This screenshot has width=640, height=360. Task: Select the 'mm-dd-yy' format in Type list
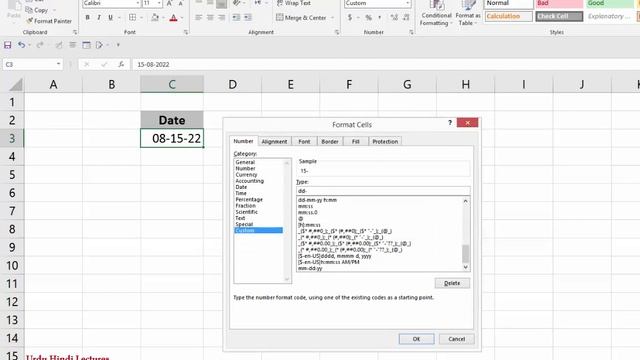pos(310,268)
